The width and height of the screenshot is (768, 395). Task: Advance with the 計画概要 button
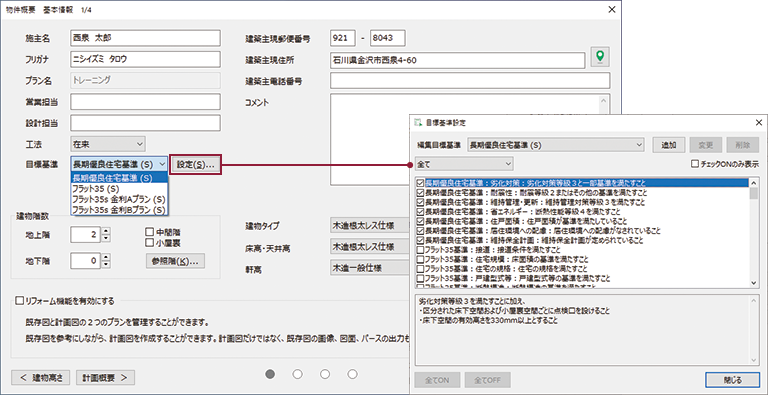pos(105,377)
